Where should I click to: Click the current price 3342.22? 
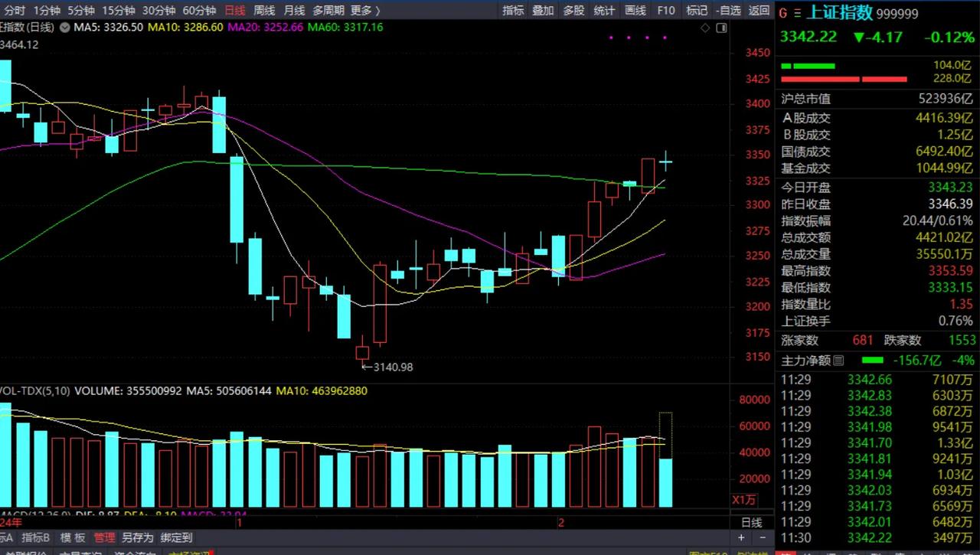click(808, 37)
